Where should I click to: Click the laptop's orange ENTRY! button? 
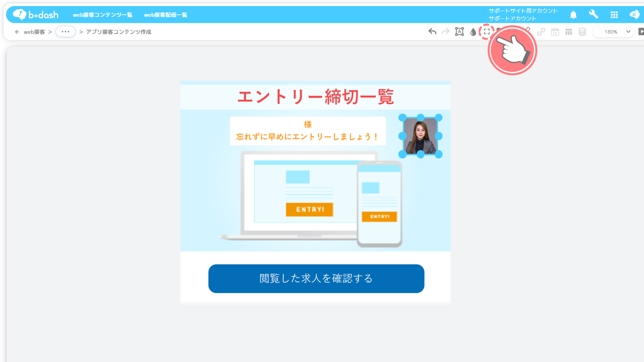click(x=309, y=209)
